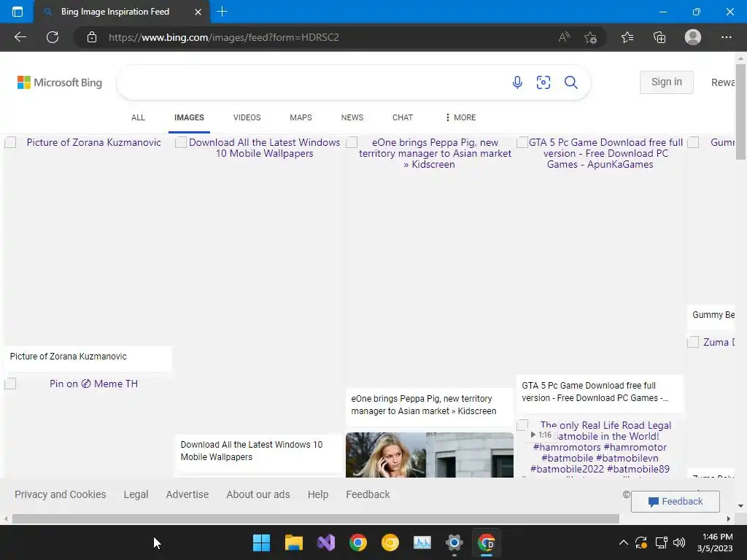This screenshot has width=747, height=560.
Task: Open the NEWS tab
Action: pyautogui.click(x=352, y=117)
